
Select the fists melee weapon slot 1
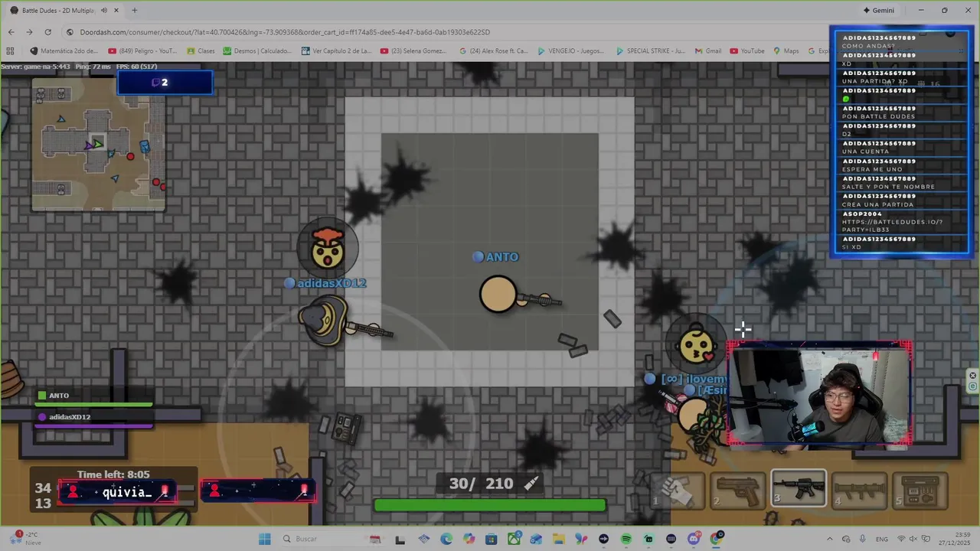677,490
